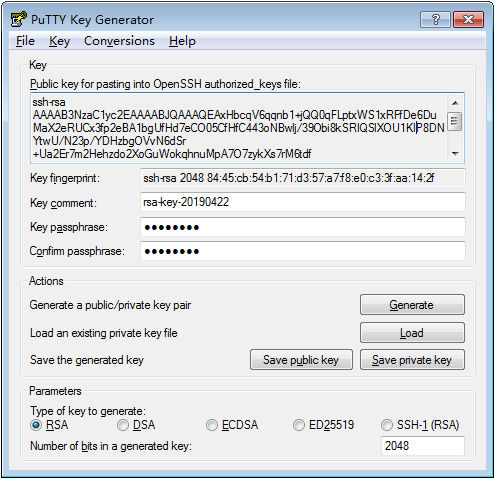Click Save public key
The width and height of the screenshot is (494, 479).
point(301,360)
